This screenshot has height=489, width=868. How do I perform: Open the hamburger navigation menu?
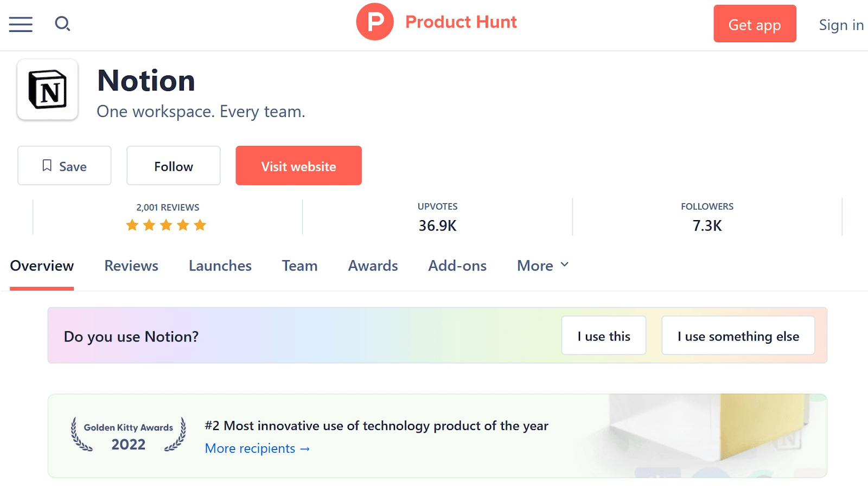click(20, 24)
